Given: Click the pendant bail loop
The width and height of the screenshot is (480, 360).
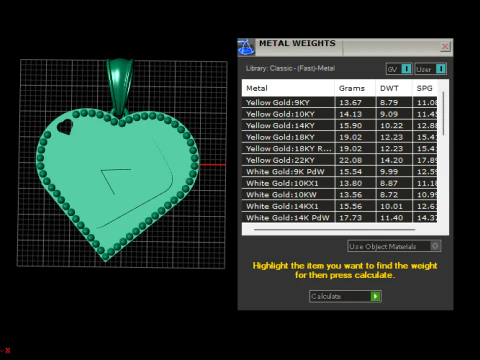Looking at the screenshot, I should [x=119, y=87].
